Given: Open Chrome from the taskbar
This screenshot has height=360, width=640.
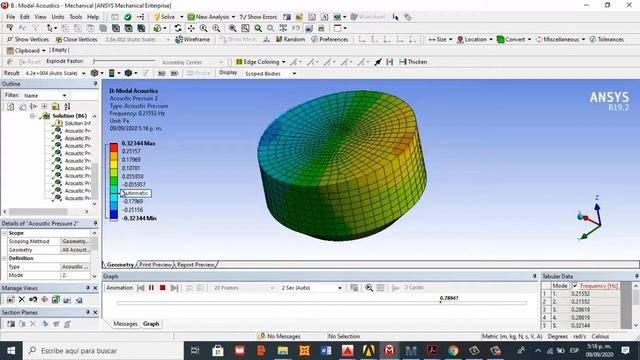Looking at the screenshot, I should tap(453, 350).
